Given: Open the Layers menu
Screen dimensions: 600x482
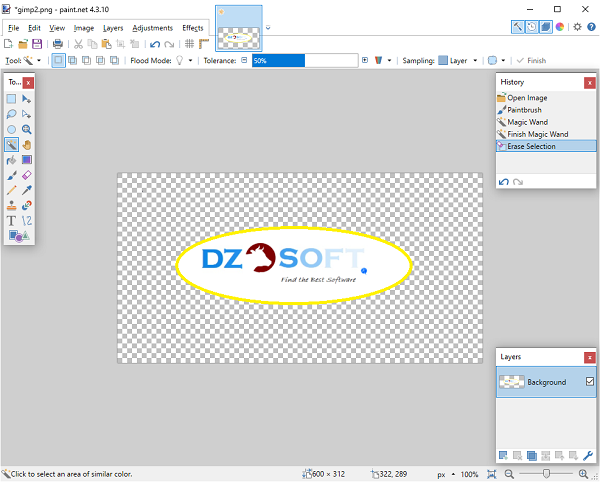Looking at the screenshot, I should pyautogui.click(x=113, y=28).
